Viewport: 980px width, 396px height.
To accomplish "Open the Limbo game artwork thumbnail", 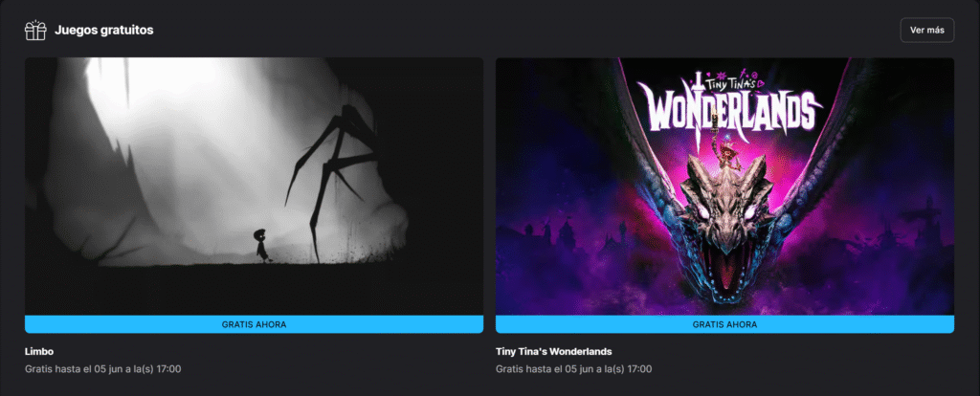I will point(254,187).
